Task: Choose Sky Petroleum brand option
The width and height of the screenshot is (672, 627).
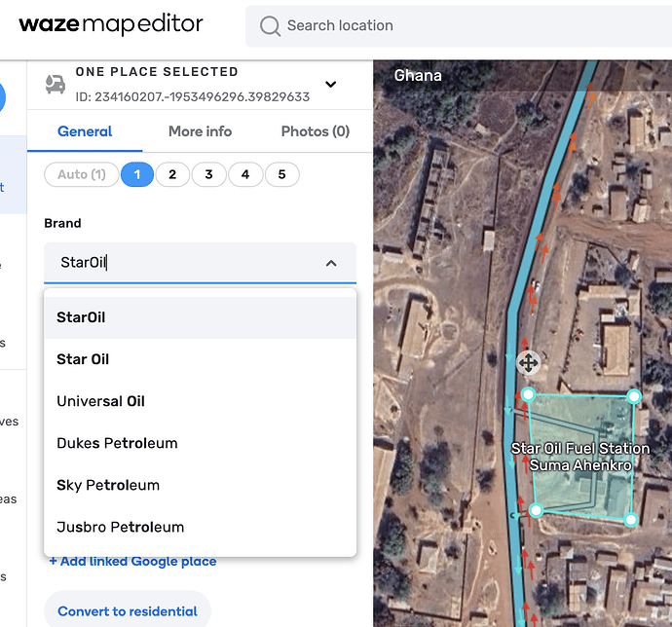Action: (201, 485)
